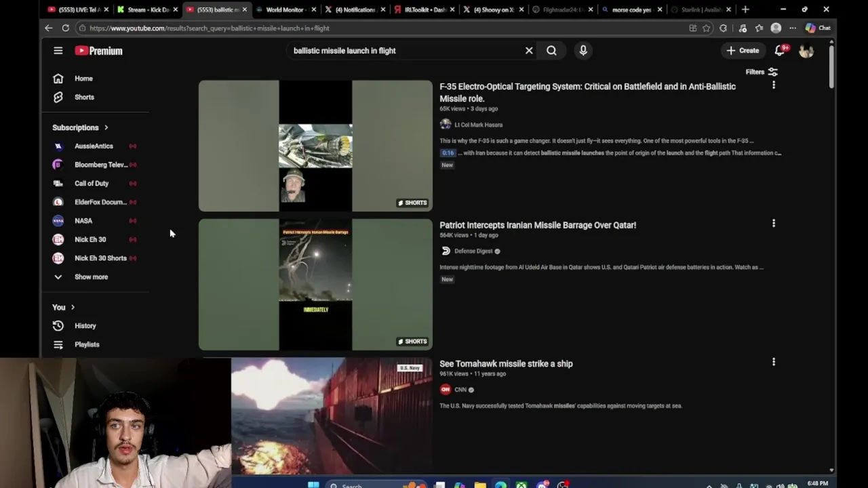Click the F-35 Electro-Optical Targeting System title
The image size is (868, 488).
point(587,92)
